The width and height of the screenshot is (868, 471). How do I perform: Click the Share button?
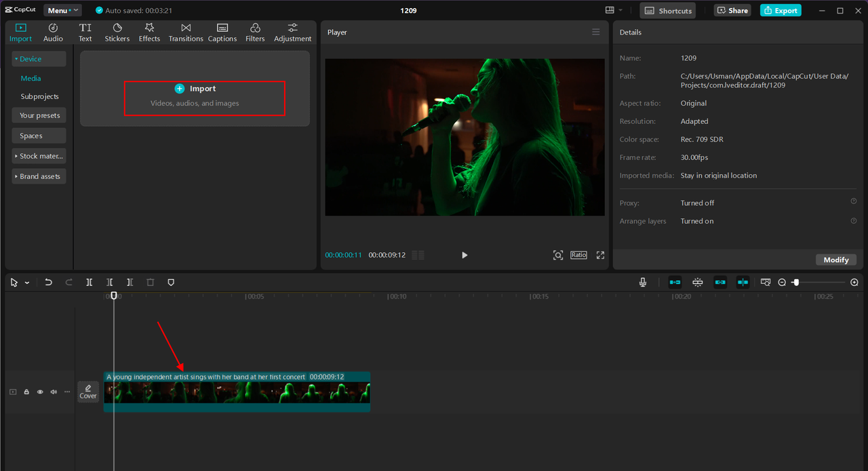tap(732, 10)
